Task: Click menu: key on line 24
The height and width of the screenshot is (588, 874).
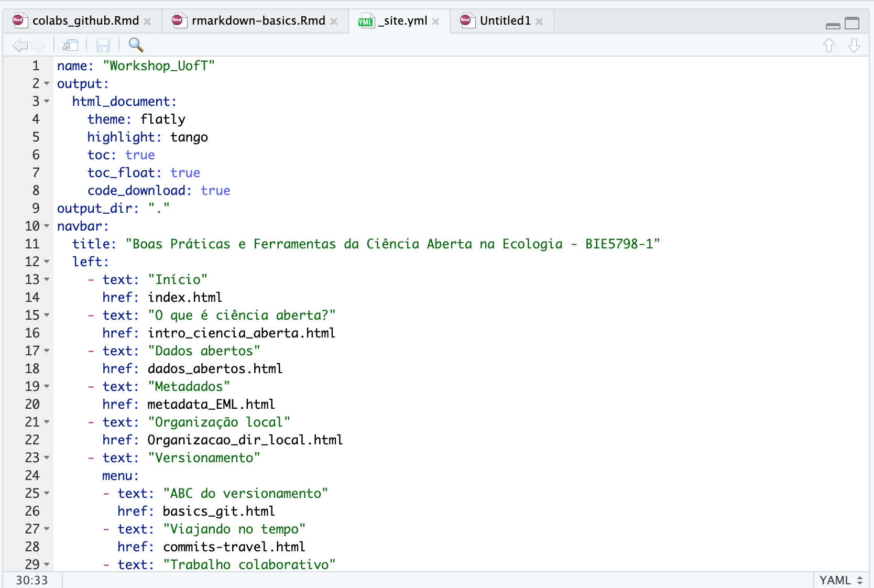Action: point(121,476)
